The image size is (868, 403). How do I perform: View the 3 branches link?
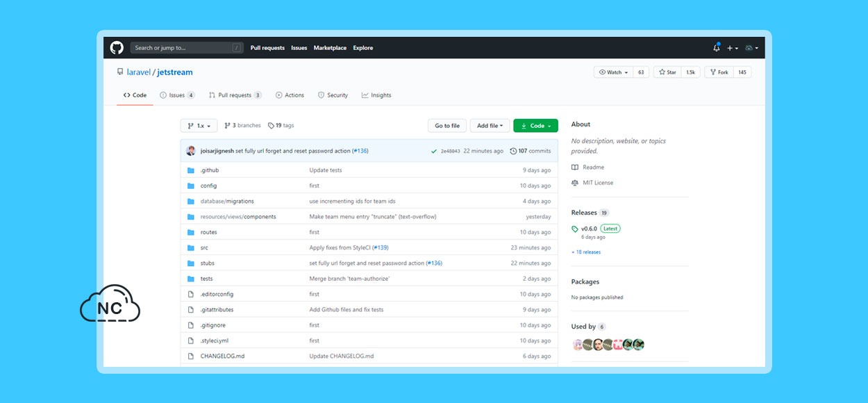[x=242, y=126]
